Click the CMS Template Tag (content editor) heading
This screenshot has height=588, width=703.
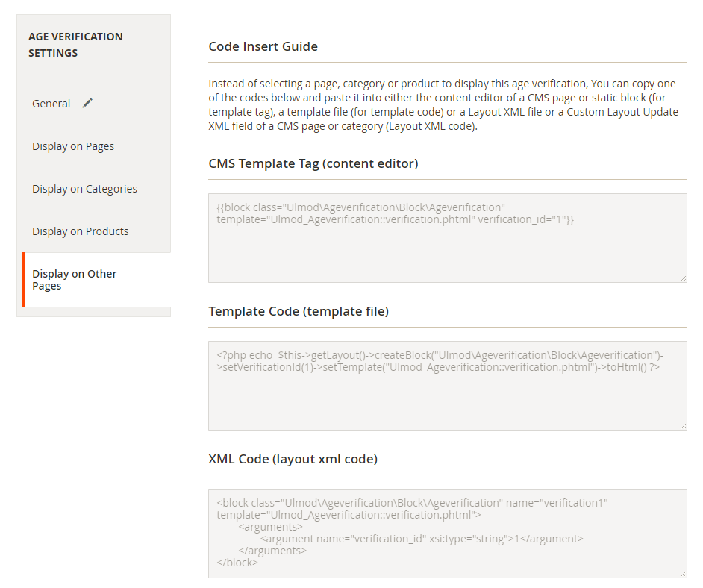click(x=313, y=163)
